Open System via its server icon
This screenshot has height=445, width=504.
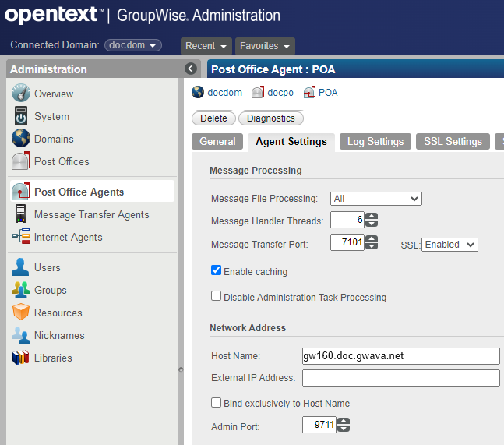[21, 116]
